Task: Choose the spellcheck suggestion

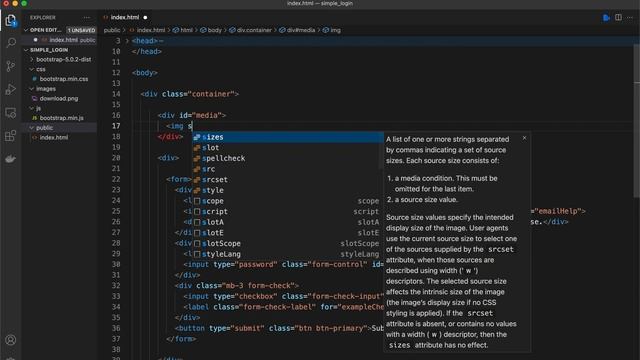Action: point(288,158)
